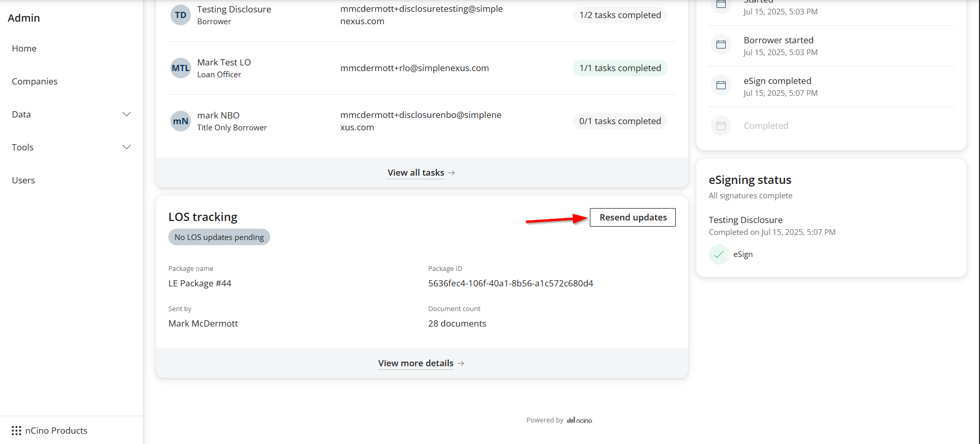Click the MTL avatar for Mark Test LO
The width and height of the screenshot is (980, 444).
click(181, 68)
